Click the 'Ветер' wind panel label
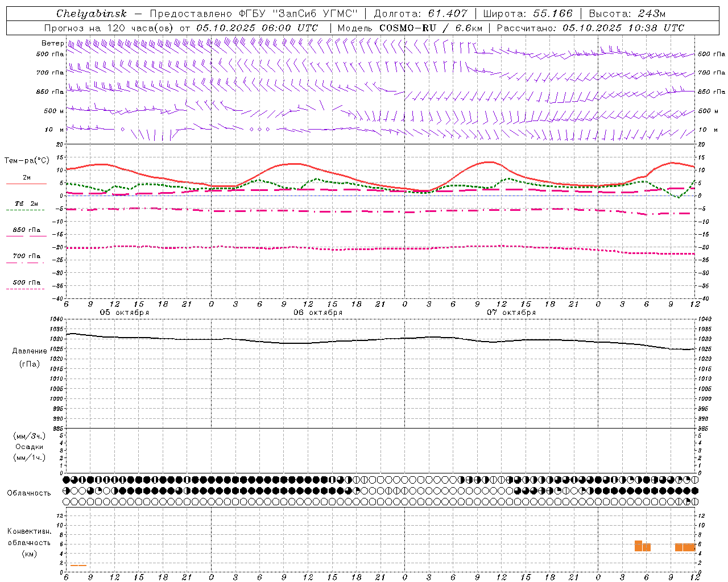The width and height of the screenshot is (728, 582). 52,43
